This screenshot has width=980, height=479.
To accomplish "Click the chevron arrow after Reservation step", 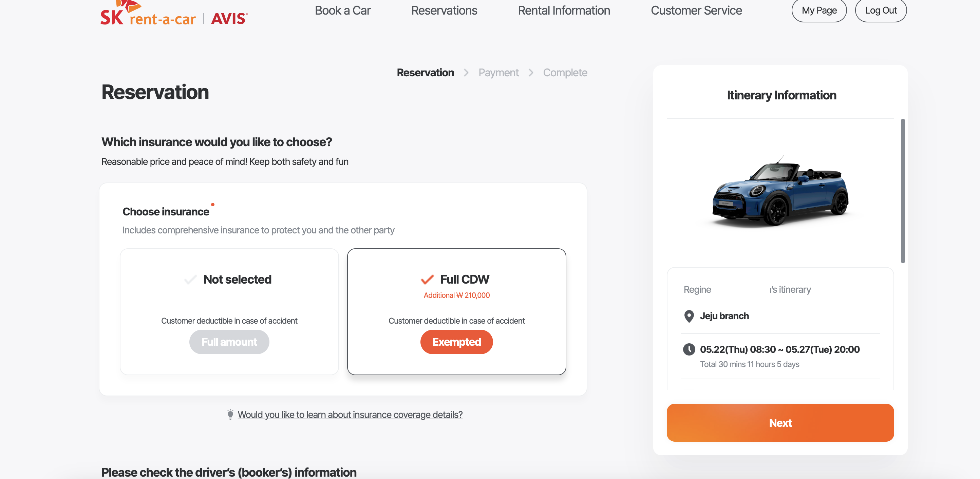I will (466, 73).
